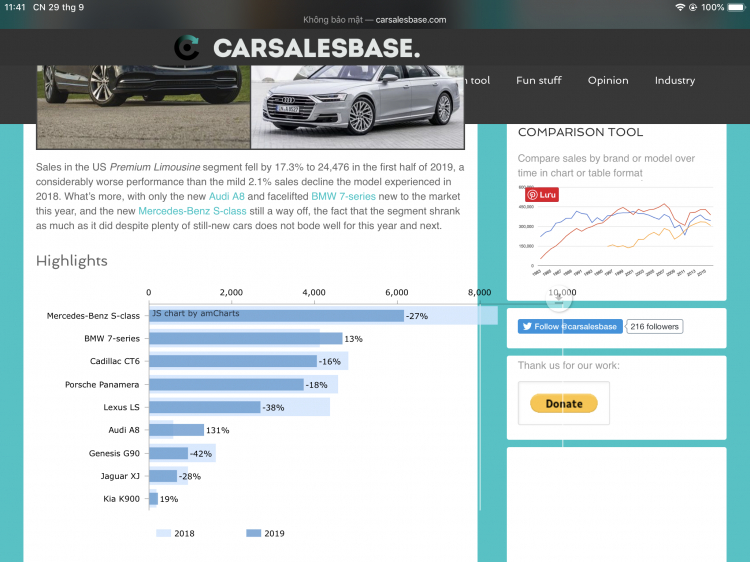
Task: Open the Audi A8 link
Action: (227, 197)
